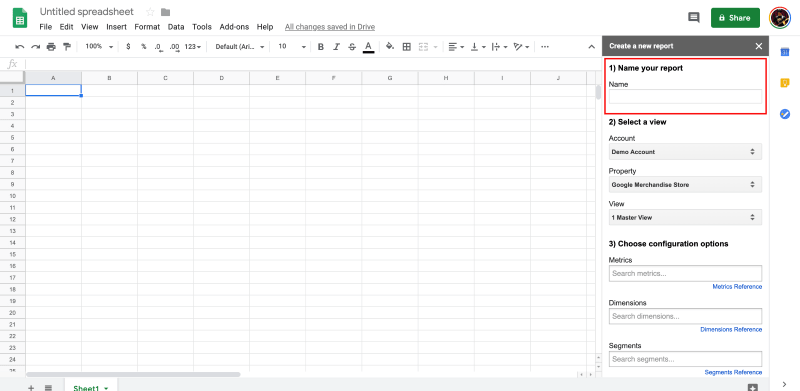800x391 pixels.
Task: Format as currency with dollar icon
Action: tap(128, 46)
